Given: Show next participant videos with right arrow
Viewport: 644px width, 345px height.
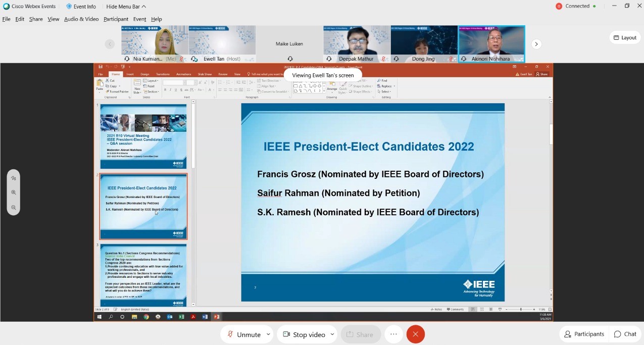Looking at the screenshot, I should click(536, 44).
